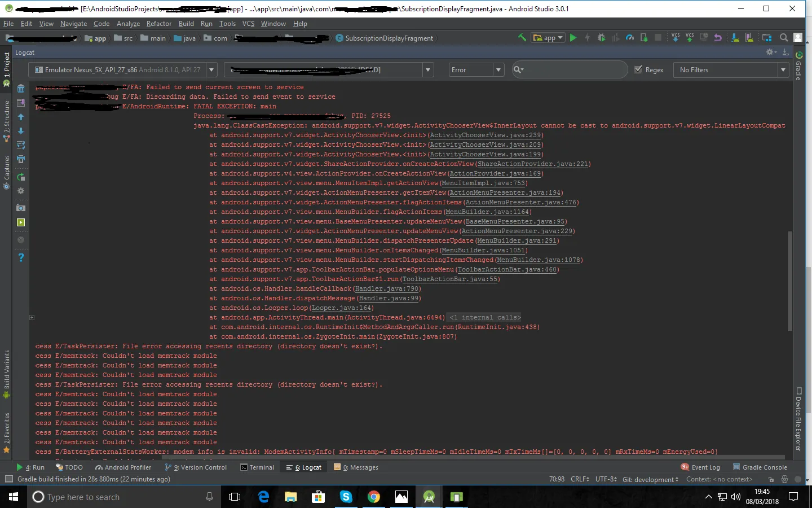Open ShareActionProvider.java:221 stack trace link
This screenshot has height=508, width=812.
pos(532,164)
